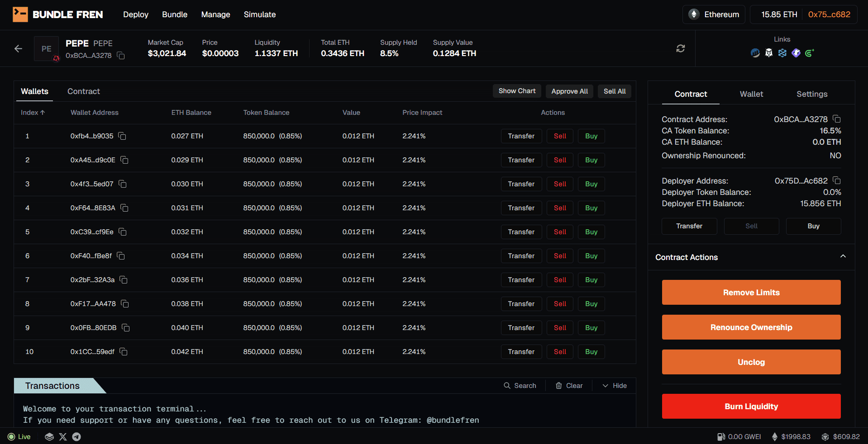Click the 0x75...c682 wallet chip
The image size is (868, 444).
pyautogui.click(x=829, y=14)
